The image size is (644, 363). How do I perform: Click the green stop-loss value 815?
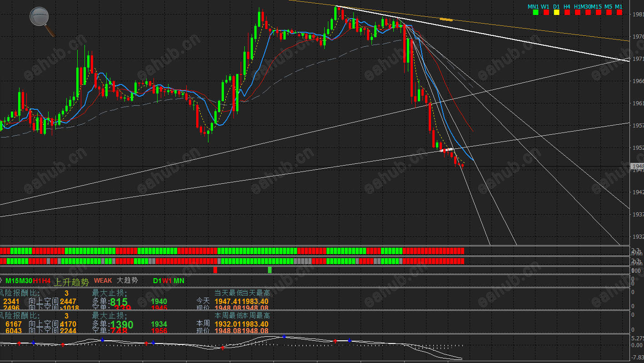[119, 302]
